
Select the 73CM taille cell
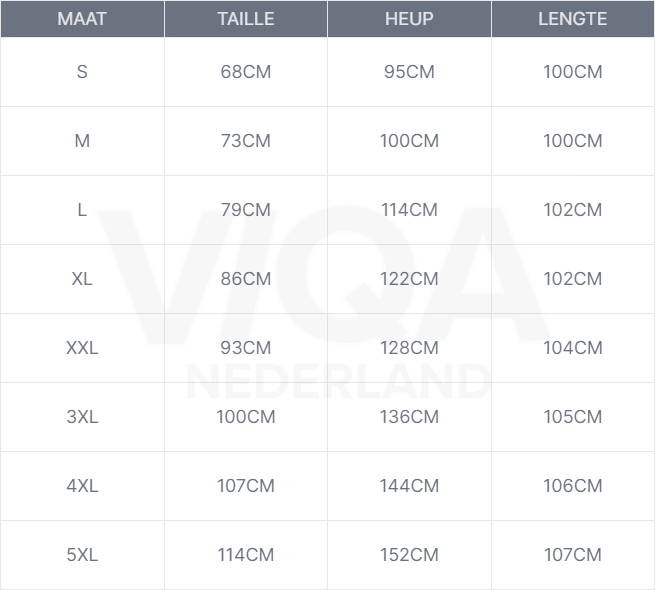(x=245, y=141)
